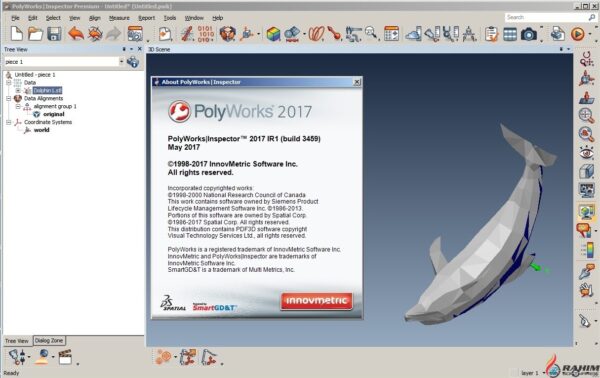Open the Tools menu
Screen dimensions: 600x378
coord(170,18)
